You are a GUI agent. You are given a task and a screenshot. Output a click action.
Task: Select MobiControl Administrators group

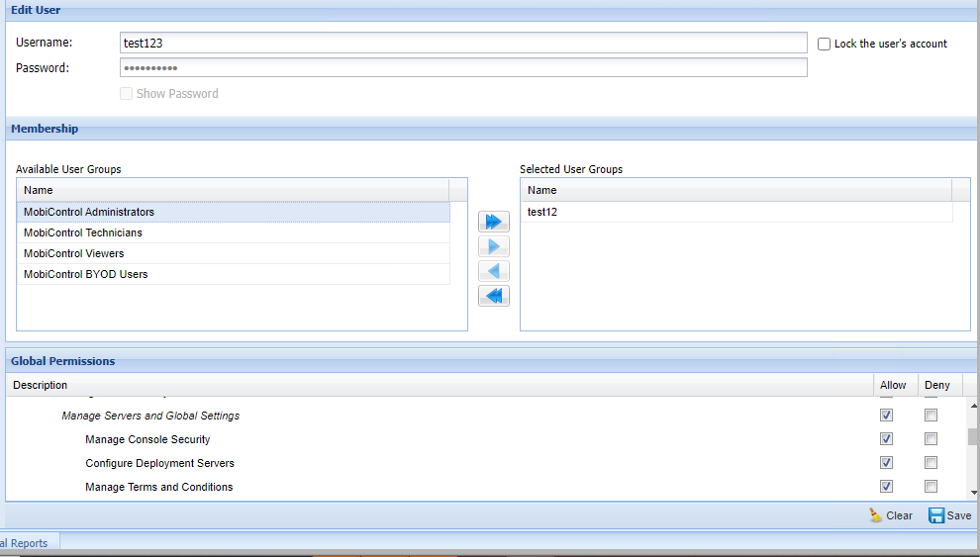(89, 212)
